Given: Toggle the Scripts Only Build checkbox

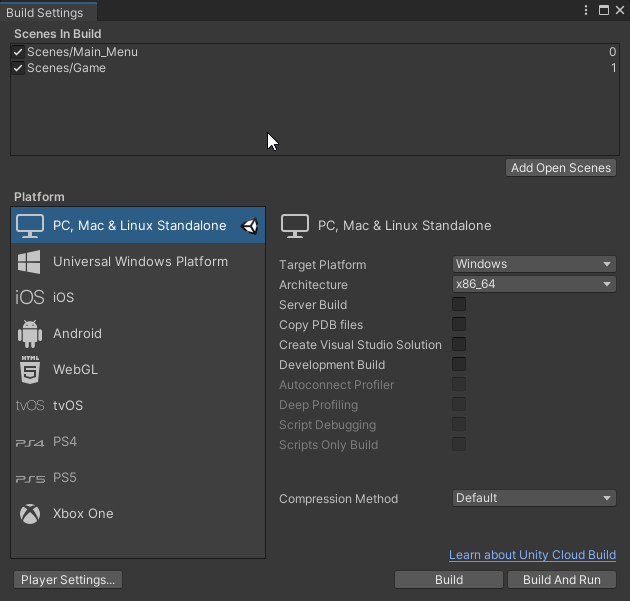Looking at the screenshot, I should pos(459,444).
